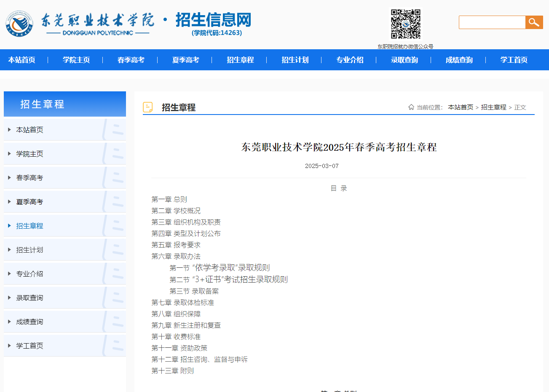Open the 春季高考 navigation menu item
The width and height of the screenshot is (549, 392).
point(131,60)
